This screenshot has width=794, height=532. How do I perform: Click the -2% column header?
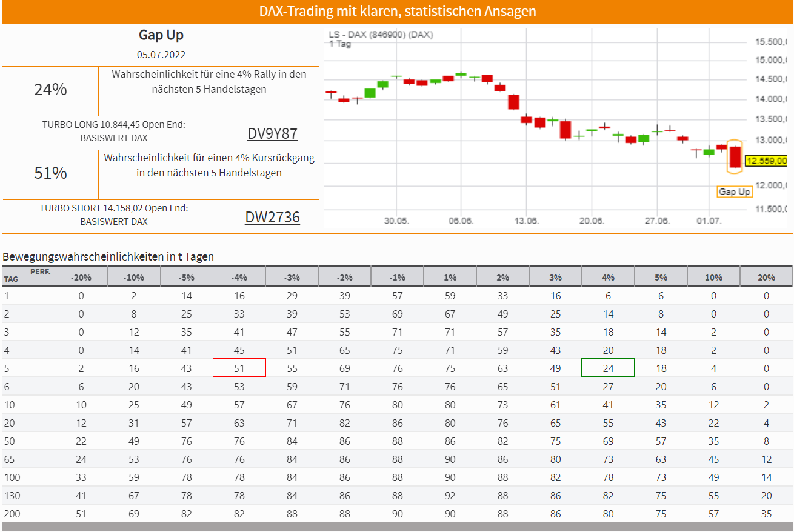pyautogui.click(x=345, y=278)
